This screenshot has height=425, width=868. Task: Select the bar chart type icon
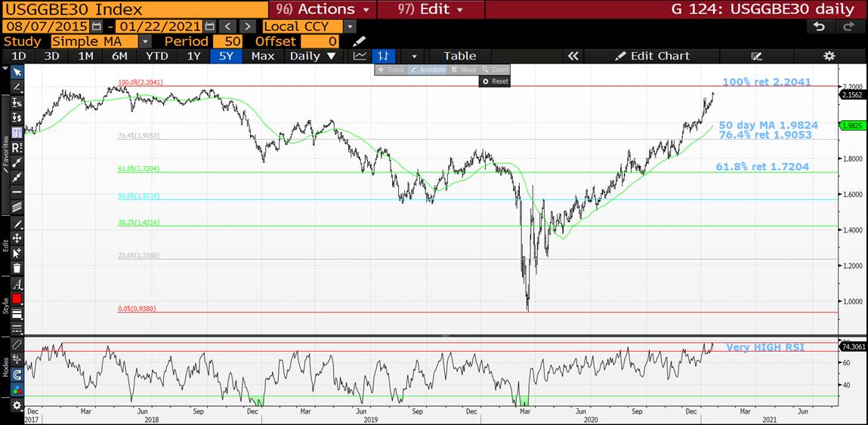click(x=385, y=56)
